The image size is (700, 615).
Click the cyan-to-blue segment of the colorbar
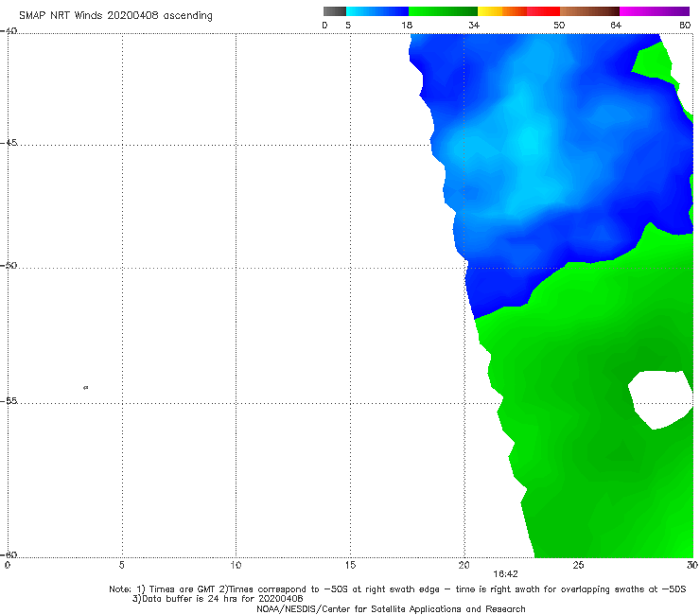click(x=377, y=11)
